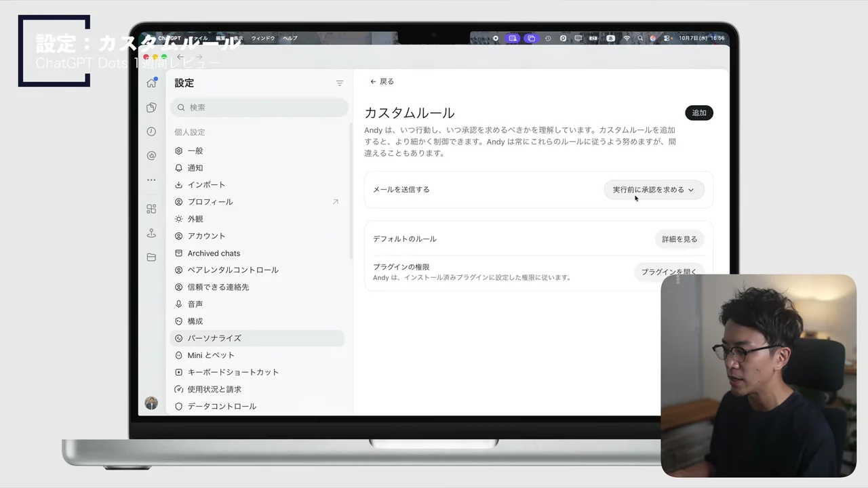Select 構成 in settings list
The height and width of the screenshot is (488, 868).
[257, 321]
